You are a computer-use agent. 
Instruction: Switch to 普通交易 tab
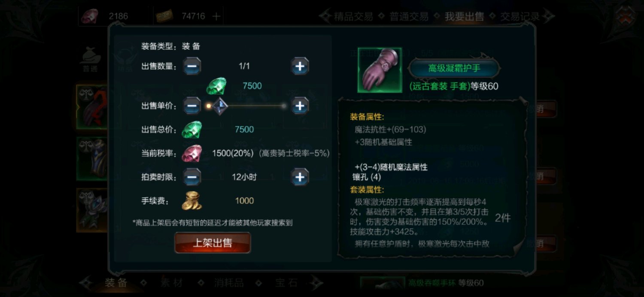pyautogui.click(x=409, y=17)
